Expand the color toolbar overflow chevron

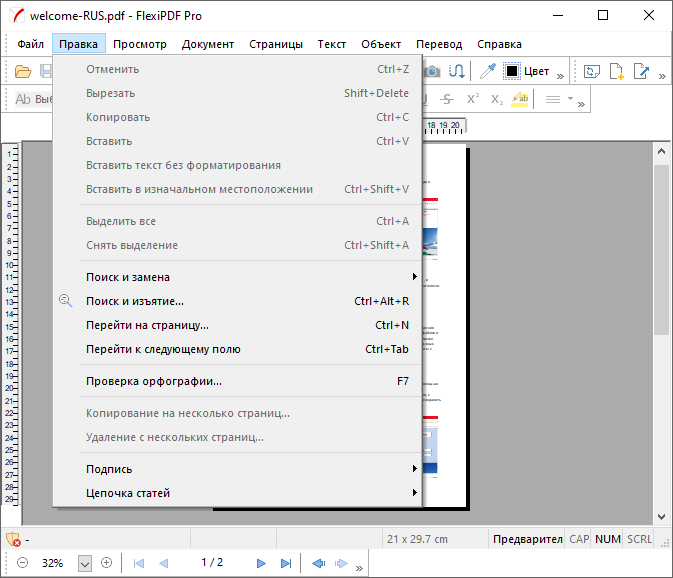pos(560,76)
